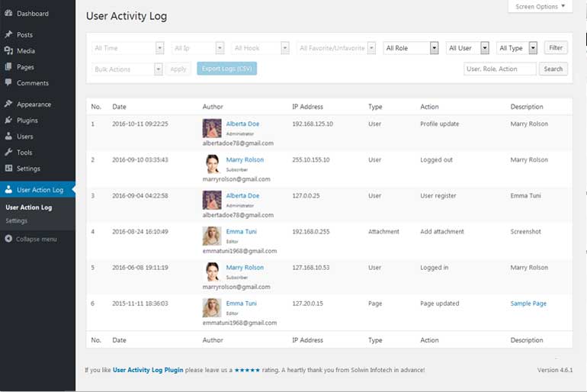Open Appearance menu item
Screen dimensions: 587x392
tap(37, 104)
